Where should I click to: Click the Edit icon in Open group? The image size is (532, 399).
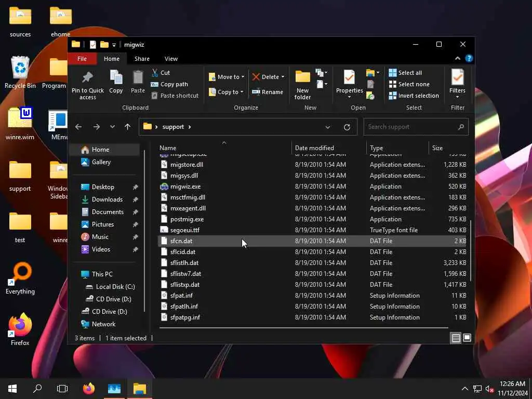coord(370,84)
